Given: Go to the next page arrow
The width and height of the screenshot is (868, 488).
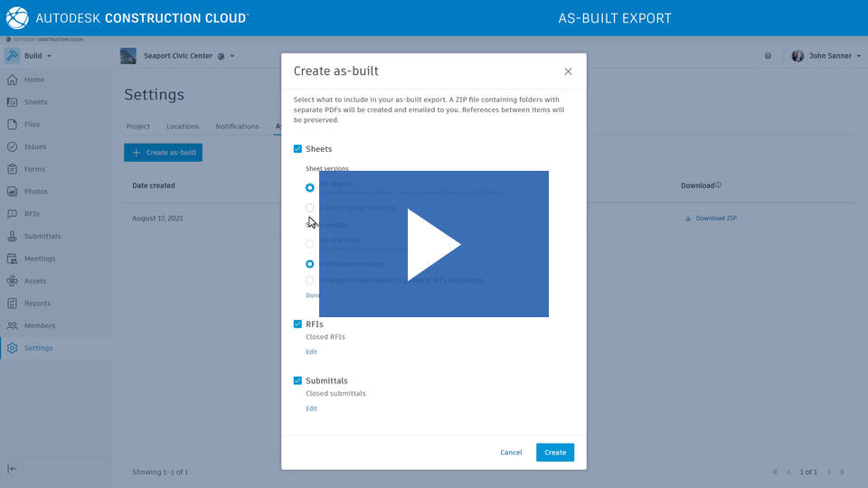Looking at the screenshot, I should (x=829, y=472).
